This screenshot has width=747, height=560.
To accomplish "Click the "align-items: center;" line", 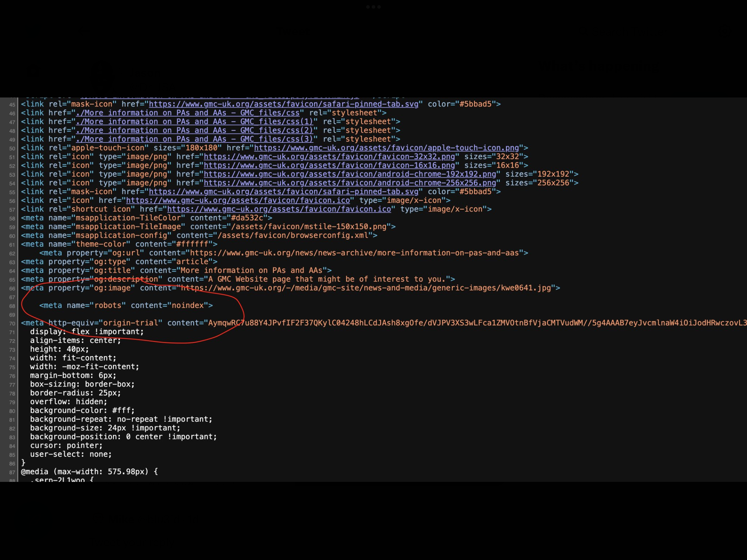I will [75, 340].
